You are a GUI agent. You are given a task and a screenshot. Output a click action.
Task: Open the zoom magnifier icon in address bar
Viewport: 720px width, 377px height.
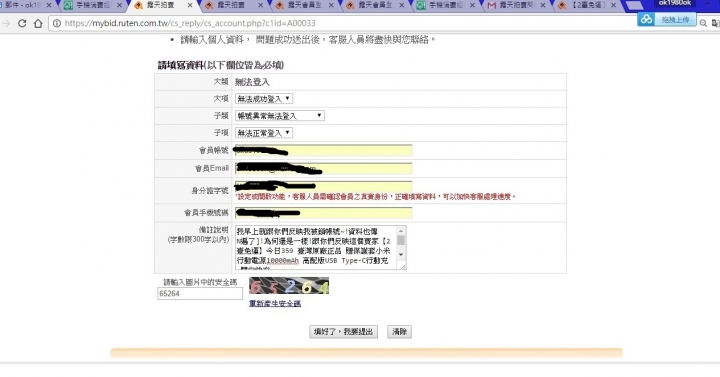[703, 23]
